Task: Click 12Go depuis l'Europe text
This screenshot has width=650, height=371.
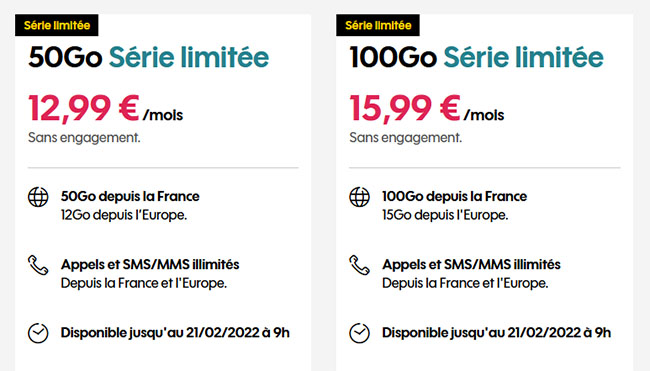Action: coord(124,215)
